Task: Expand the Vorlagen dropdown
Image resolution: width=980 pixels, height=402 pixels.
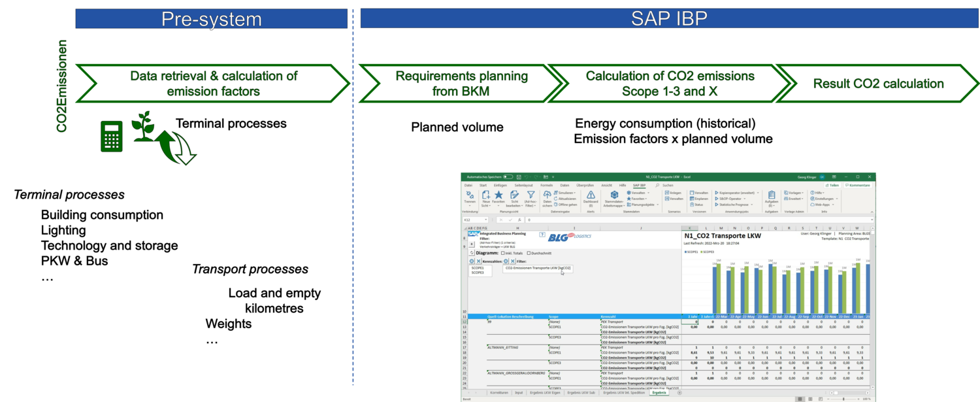Action: (794, 193)
